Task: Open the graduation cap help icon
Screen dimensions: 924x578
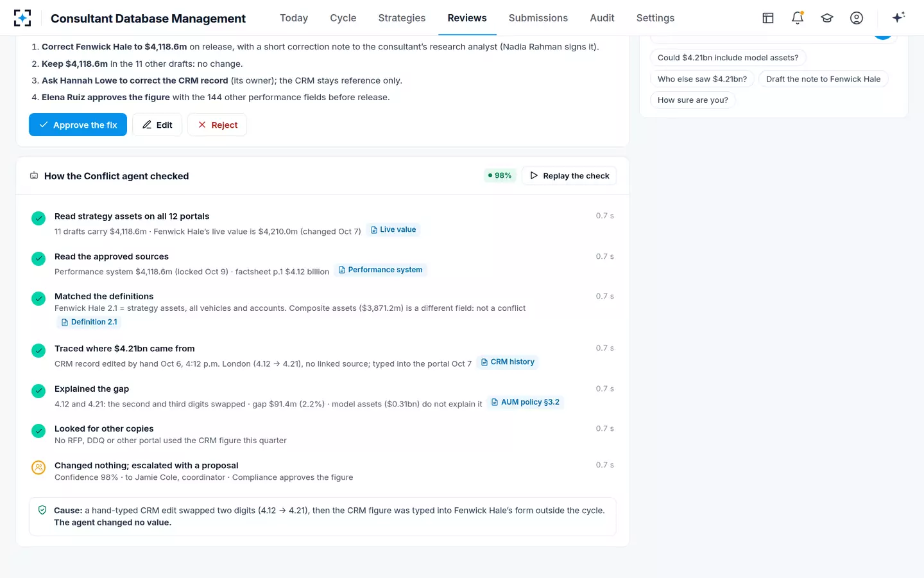Action: click(x=827, y=18)
